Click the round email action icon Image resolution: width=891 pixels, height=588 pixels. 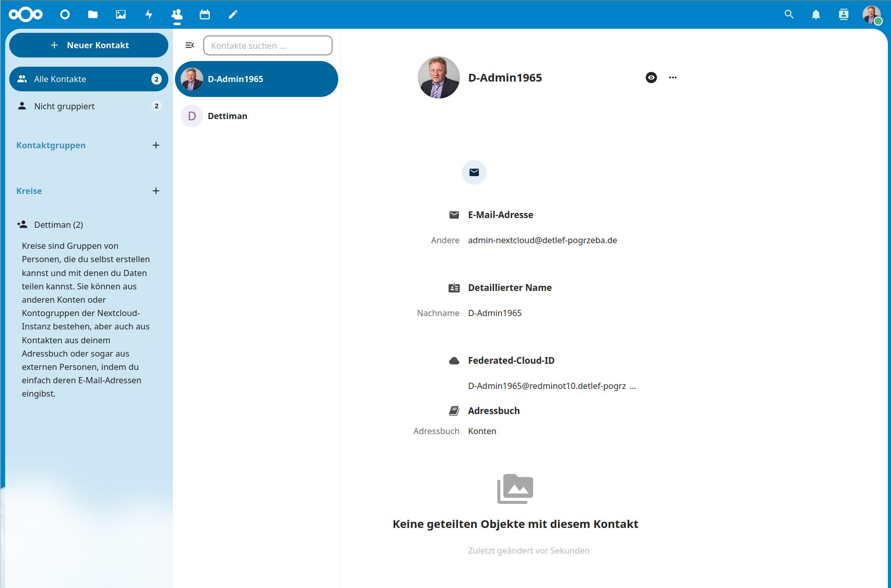(x=474, y=172)
